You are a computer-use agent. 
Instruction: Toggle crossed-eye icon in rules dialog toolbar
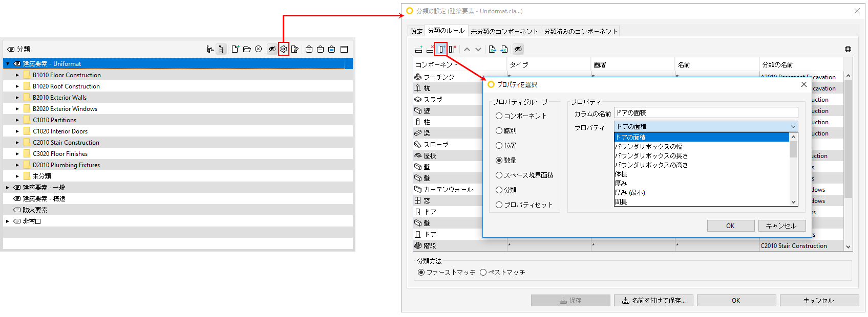[x=518, y=49]
